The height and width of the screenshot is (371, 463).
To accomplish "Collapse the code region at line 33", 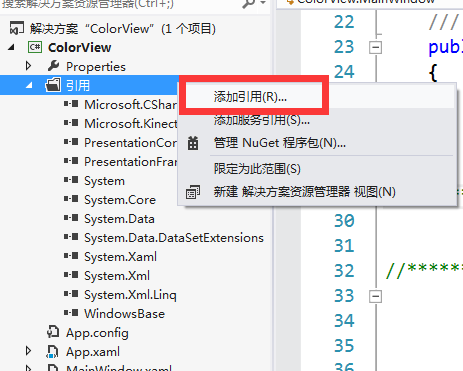I will click(x=376, y=296).
